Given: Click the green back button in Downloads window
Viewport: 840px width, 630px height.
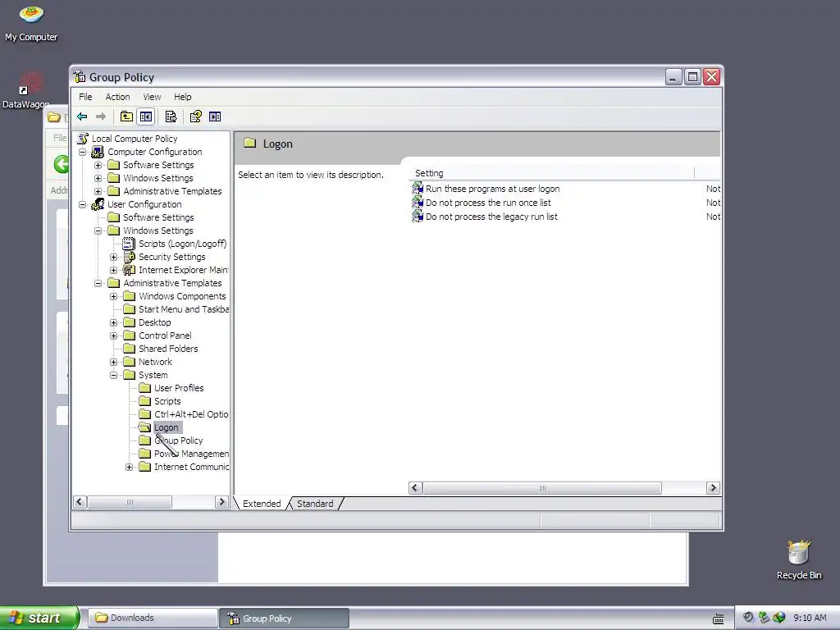Looking at the screenshot, I should click(x=61, y=164).
